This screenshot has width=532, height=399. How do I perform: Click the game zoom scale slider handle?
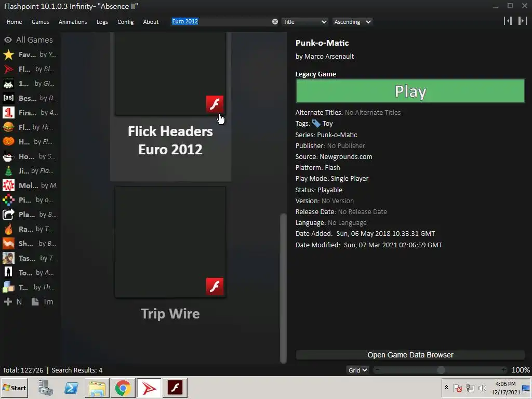tap(441, 370)
